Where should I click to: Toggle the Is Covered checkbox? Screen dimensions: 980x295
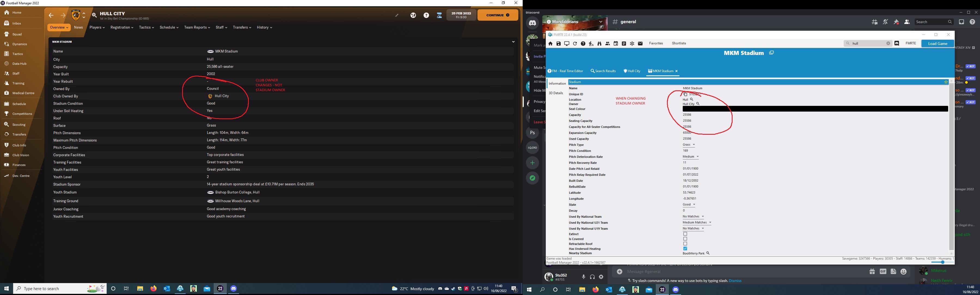(685, 239)
